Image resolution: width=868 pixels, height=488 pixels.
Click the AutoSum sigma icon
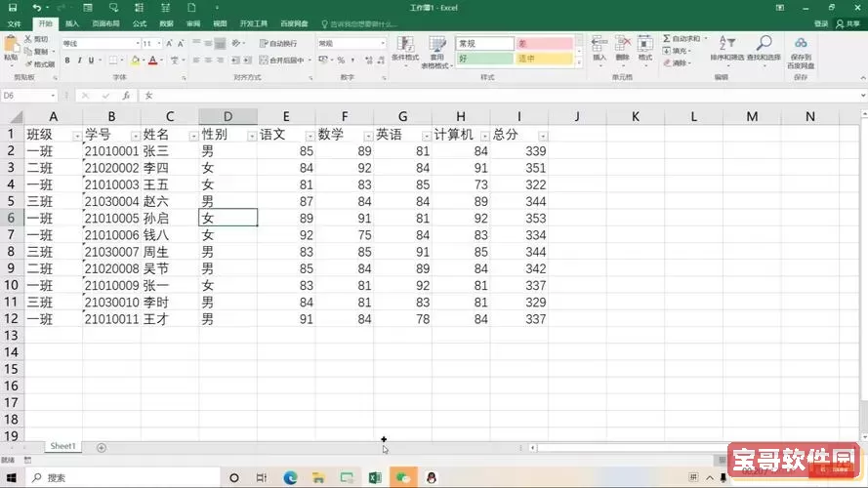(x=667, y=39)
